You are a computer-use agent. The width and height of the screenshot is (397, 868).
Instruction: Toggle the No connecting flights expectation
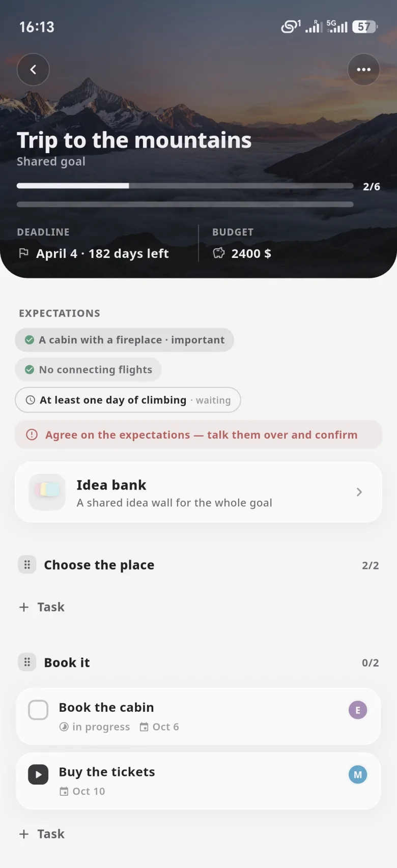point(88,370)
